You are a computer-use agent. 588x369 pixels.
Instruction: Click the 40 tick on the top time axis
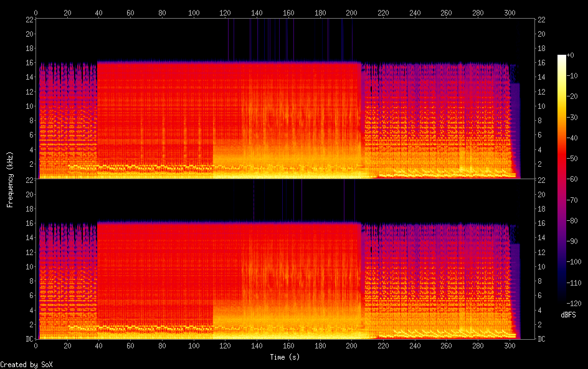coord(99,12)
